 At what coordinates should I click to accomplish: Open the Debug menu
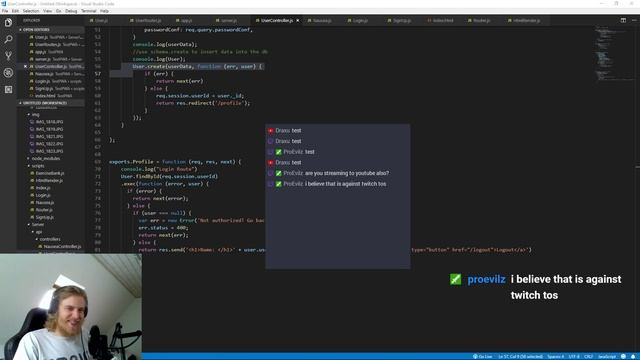[x=71, y=11]
